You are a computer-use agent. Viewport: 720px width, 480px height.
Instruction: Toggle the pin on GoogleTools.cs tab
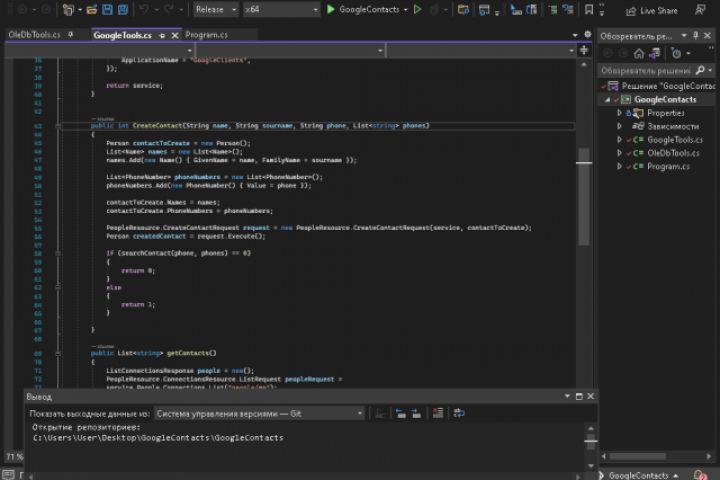(162, 35)
